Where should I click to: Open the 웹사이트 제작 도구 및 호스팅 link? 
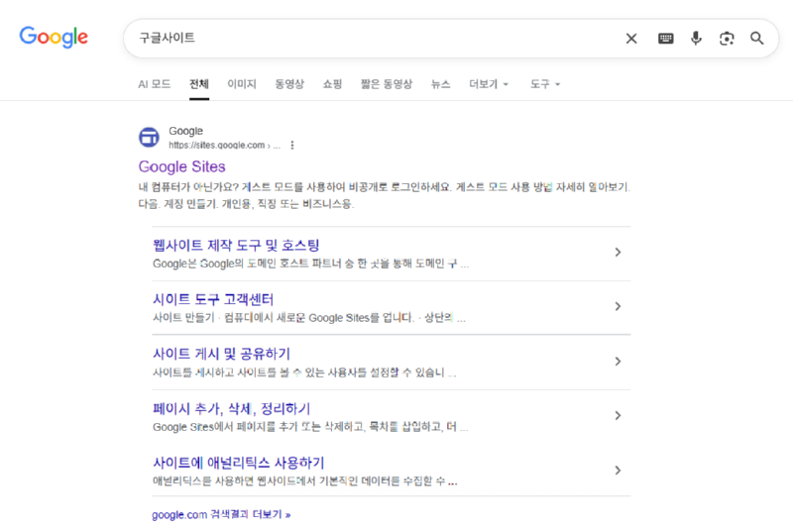coord(236,246)
